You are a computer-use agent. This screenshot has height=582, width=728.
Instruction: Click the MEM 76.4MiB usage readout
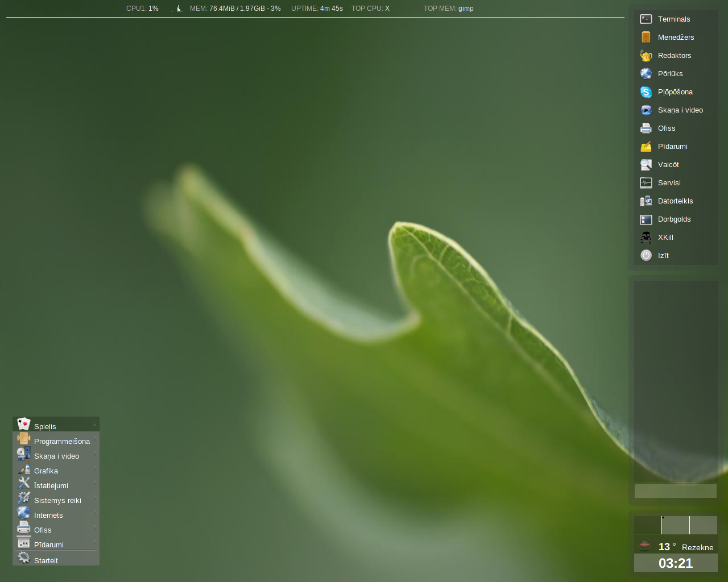235,9
